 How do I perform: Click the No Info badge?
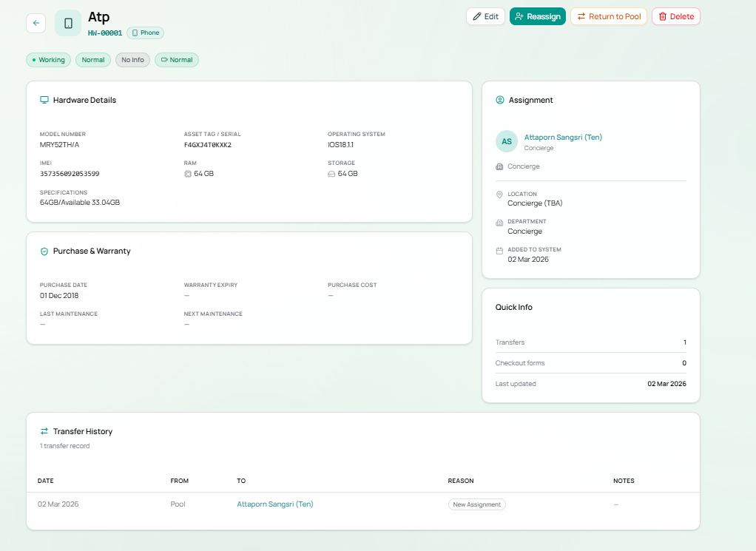click(x=132, y=60)
